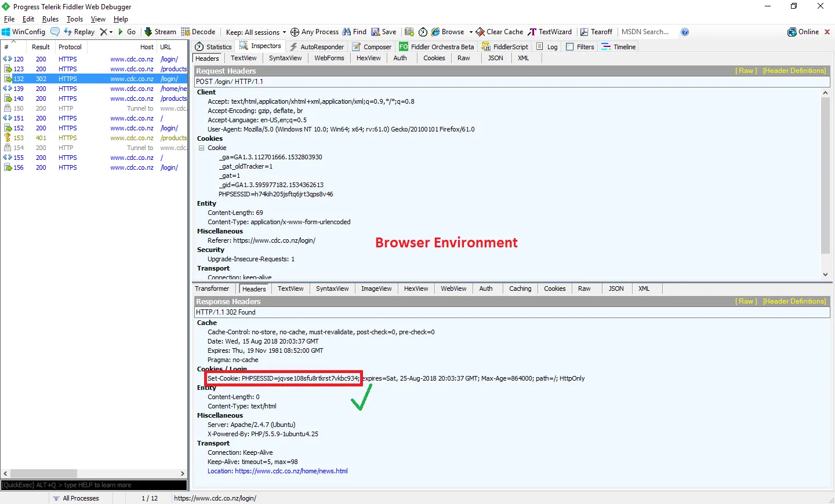Click [Header Definitions] link in Request Headers
Image resolution: width=835 pixels, height=504 pixels.
coord(794,71)
